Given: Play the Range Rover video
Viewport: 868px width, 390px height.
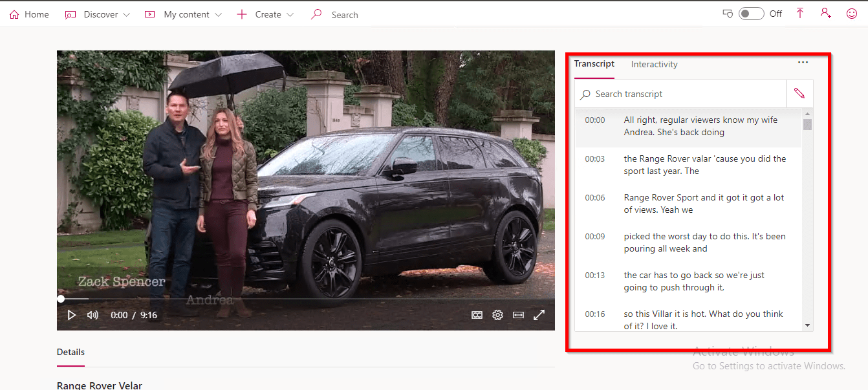Looking at the screenshot, I should (72, 315).
